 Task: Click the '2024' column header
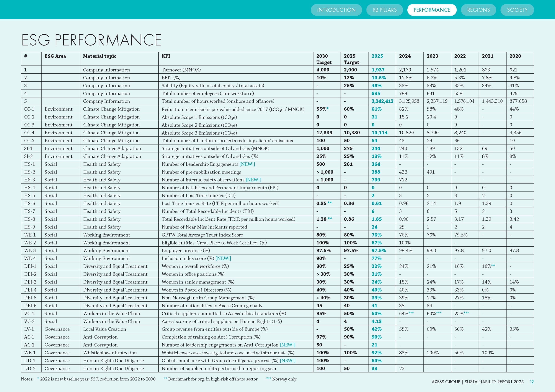[x=405, y=56]
